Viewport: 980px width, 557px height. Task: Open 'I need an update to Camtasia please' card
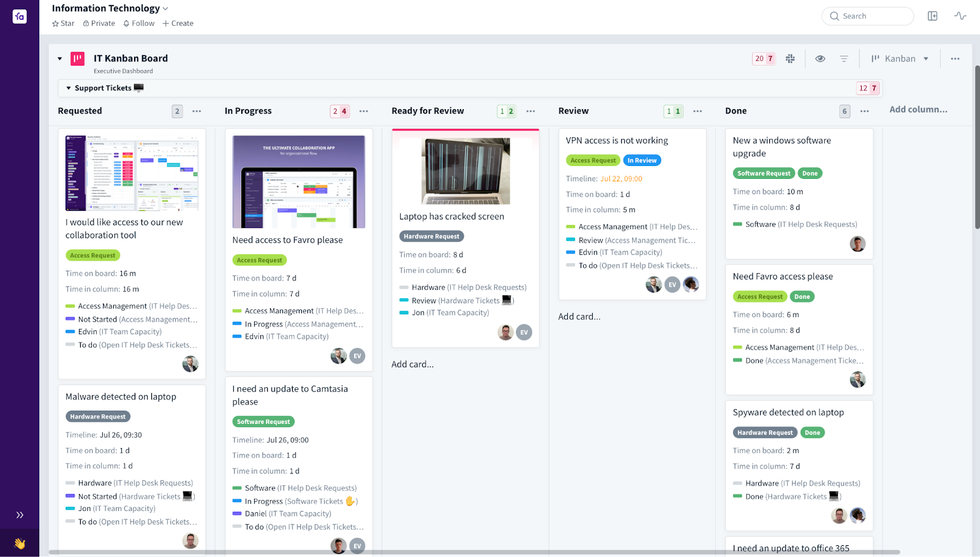click(x=290, y=395)
